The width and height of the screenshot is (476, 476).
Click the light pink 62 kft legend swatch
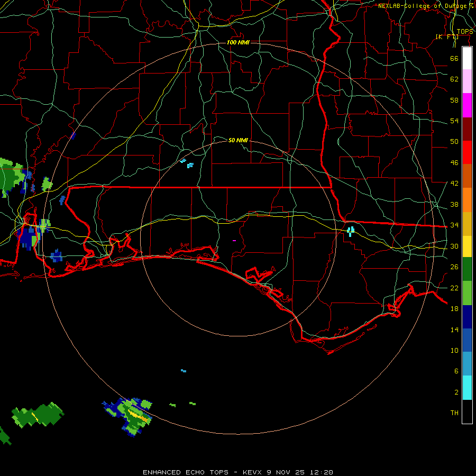(x=467, y=81)
